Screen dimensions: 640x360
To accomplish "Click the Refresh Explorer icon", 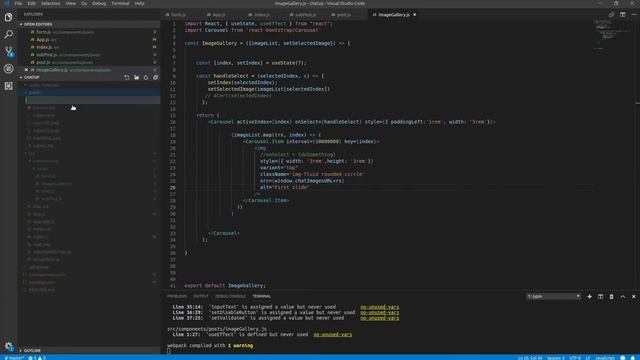I will click(x=146, y=77).
